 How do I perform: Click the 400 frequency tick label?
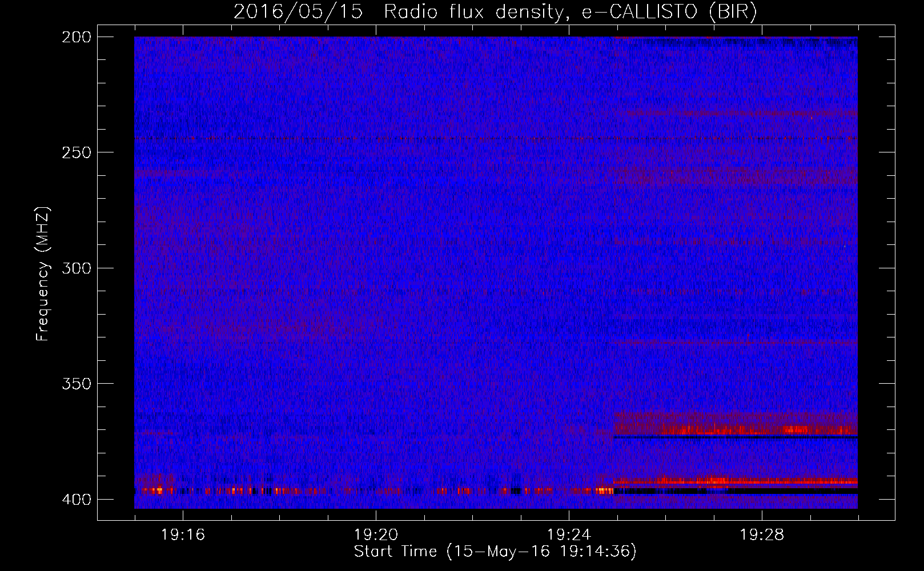pos(76,499)
